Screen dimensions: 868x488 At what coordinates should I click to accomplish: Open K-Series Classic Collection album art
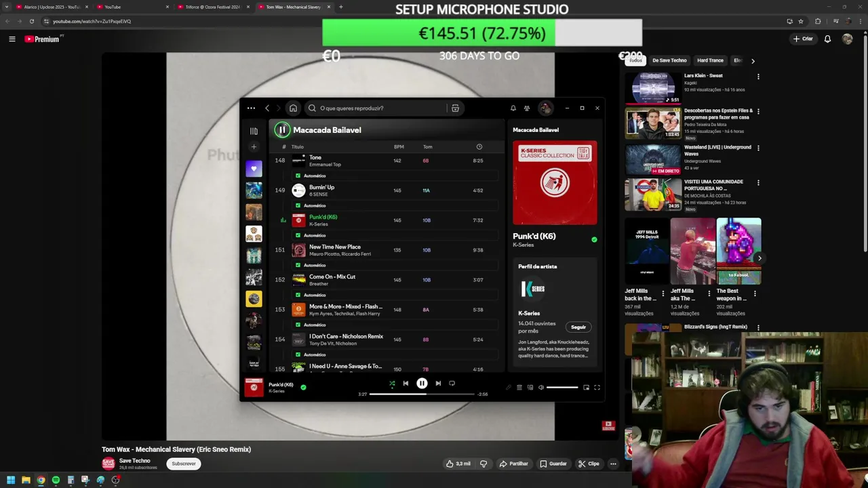point(555,183)
